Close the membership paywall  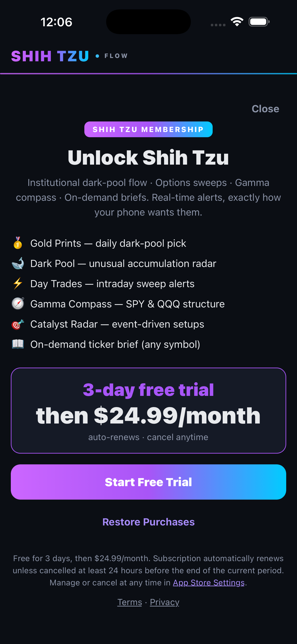coord(265,109)
